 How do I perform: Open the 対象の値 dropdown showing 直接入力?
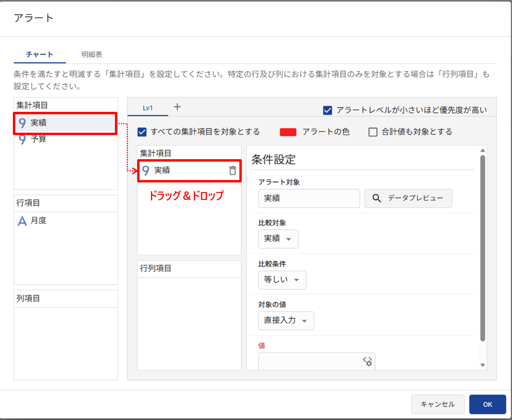point(286,321)
